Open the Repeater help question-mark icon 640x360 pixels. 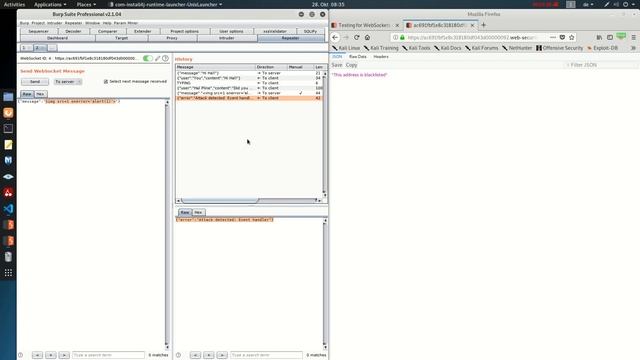coord(165,58)
